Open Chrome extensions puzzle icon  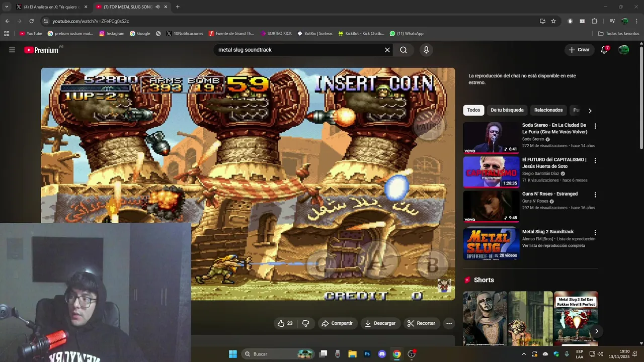coord(594,21)
